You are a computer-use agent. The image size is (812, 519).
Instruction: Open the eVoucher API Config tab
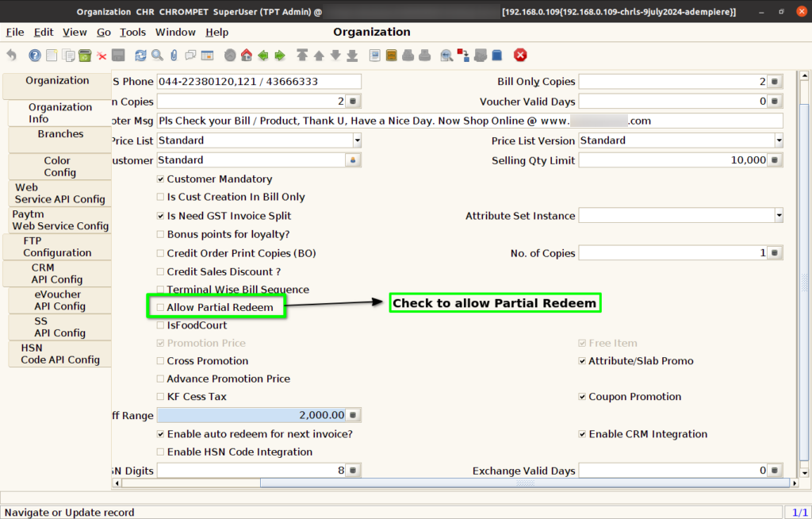click(x=60, y=300)
